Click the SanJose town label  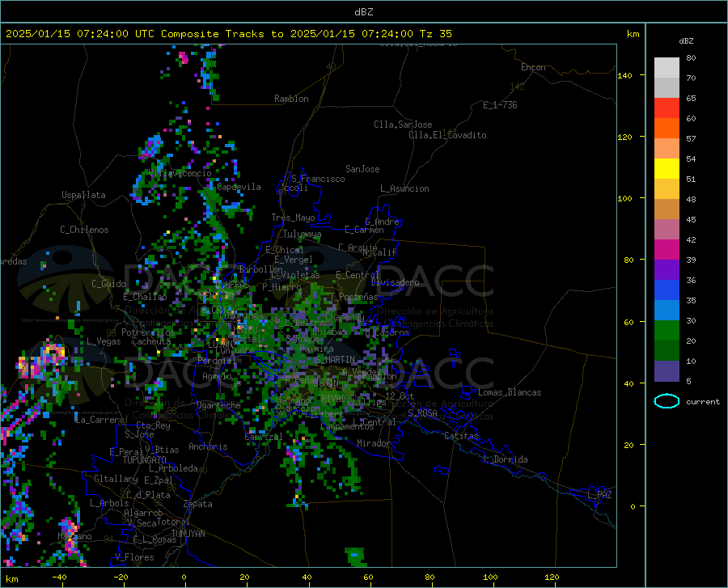click(362, 169)
